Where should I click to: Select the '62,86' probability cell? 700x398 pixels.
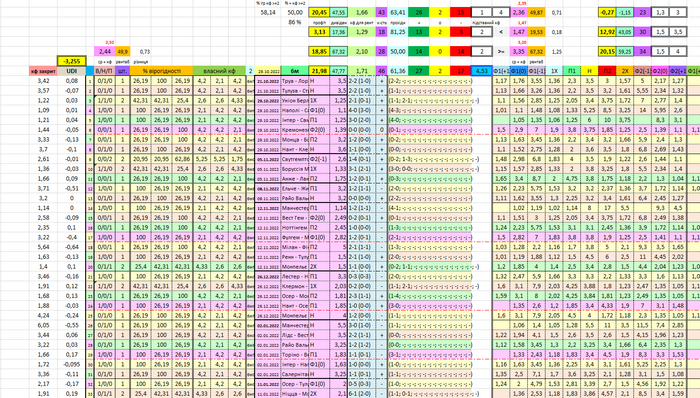[182, 159]
